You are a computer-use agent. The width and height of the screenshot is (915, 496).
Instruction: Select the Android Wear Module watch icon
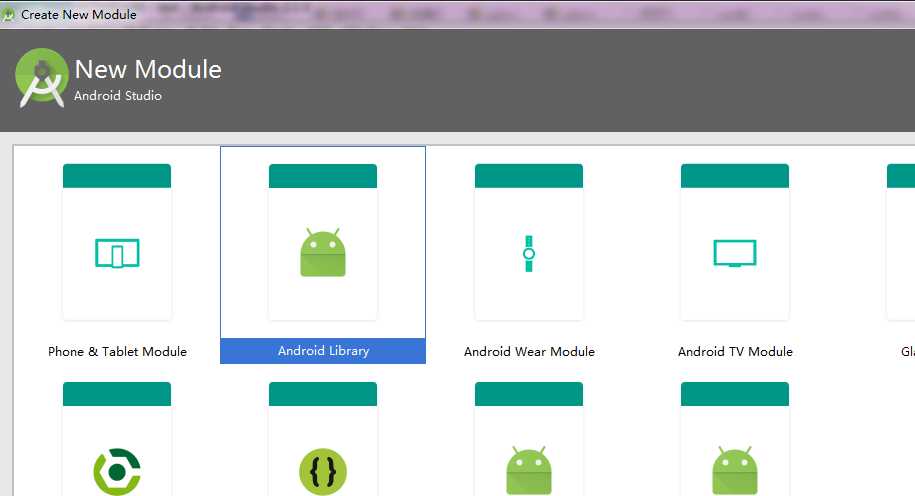pos(529,254)
